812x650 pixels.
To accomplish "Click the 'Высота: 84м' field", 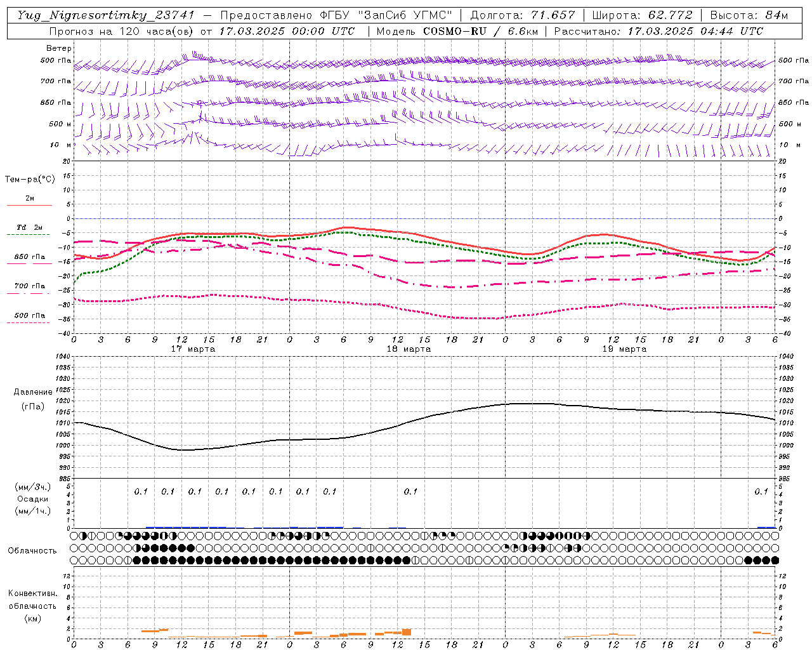I will 749,15.
